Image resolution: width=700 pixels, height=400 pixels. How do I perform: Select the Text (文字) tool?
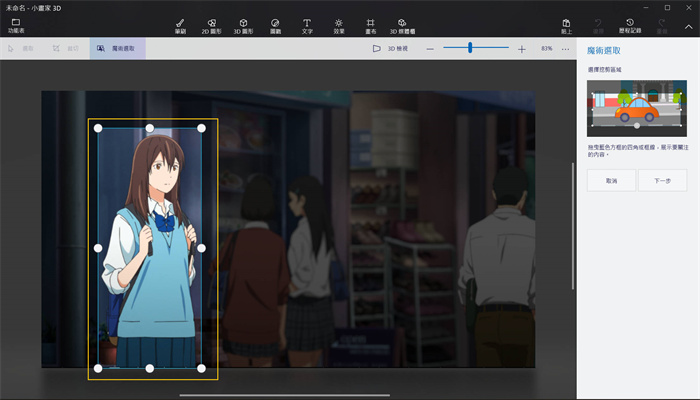[x=307, y=25]
